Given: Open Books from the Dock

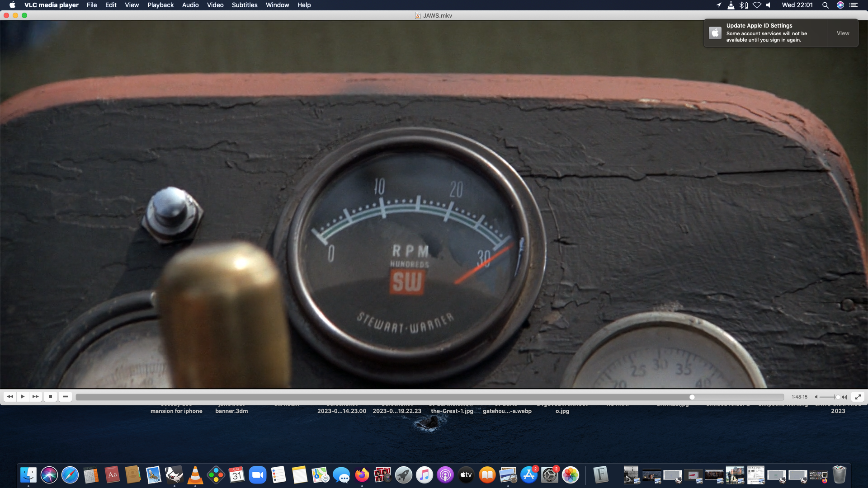Looking at the screenshot, I should [487, 475].
